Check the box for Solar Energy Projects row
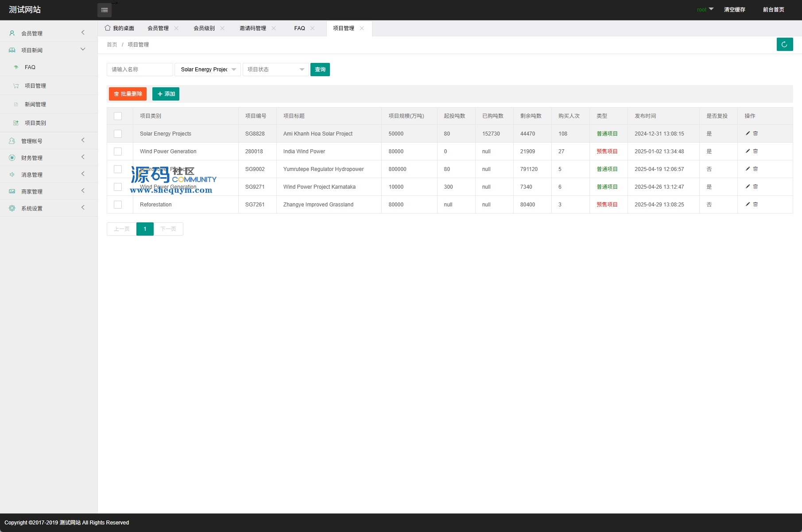This screenshot has height=532, width=802. (x=118, y=134)
